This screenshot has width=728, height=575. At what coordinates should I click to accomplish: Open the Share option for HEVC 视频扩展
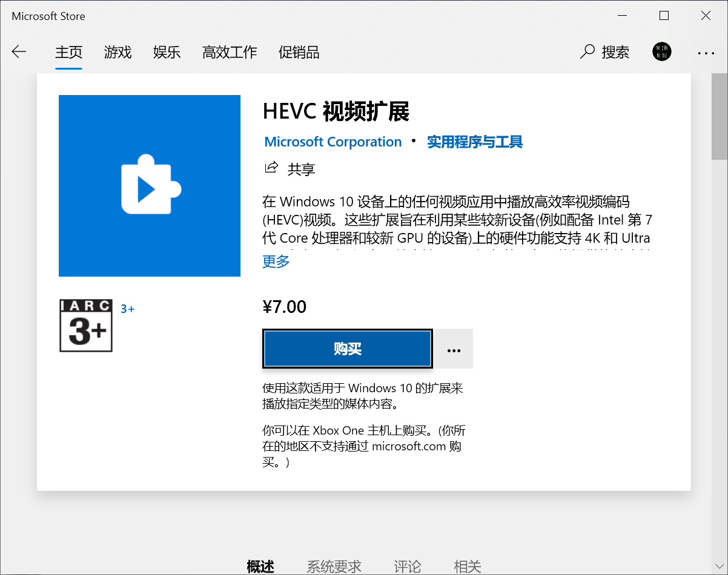(289, 168)
